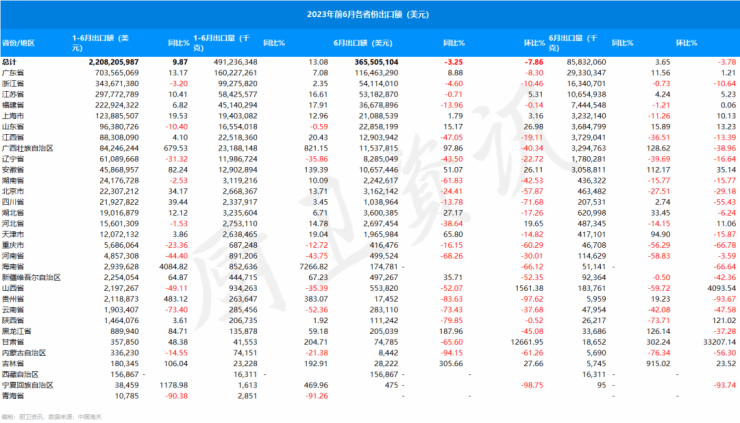This screenshot has height=423, width=740.
Task: Select the 辽宁省 row label
Action: pyautogui.click(x=13, y=159)
